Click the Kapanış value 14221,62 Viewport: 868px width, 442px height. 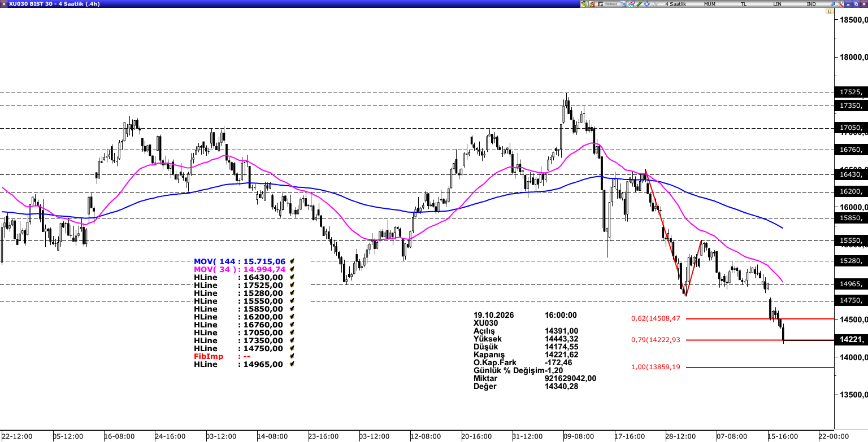(561, 355)
